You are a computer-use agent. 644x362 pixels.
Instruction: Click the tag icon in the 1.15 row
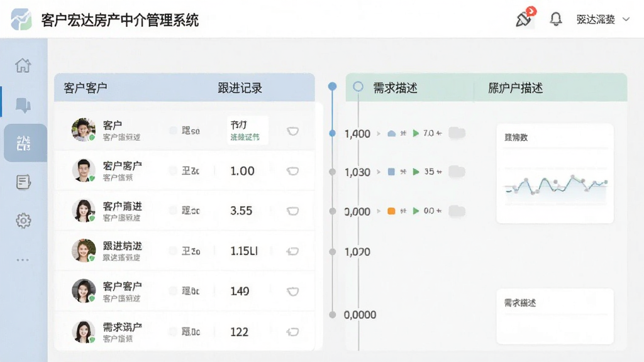point(292,251)
